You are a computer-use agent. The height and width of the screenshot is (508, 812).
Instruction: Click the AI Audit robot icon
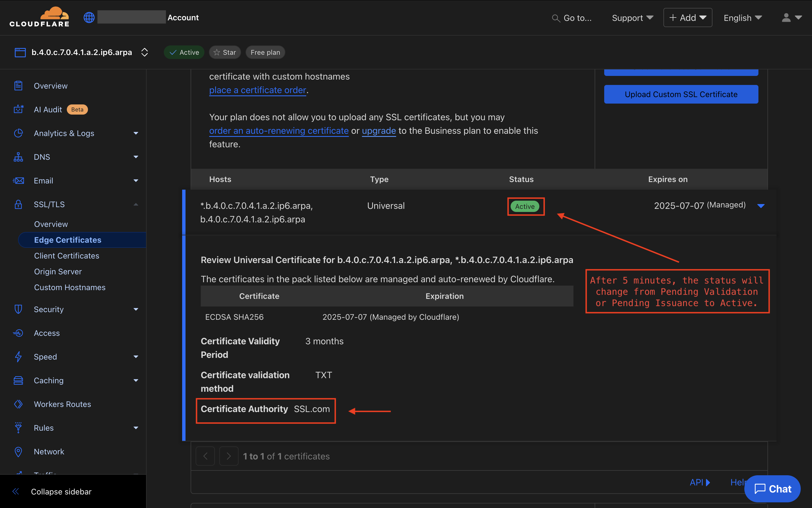[18, 109]
